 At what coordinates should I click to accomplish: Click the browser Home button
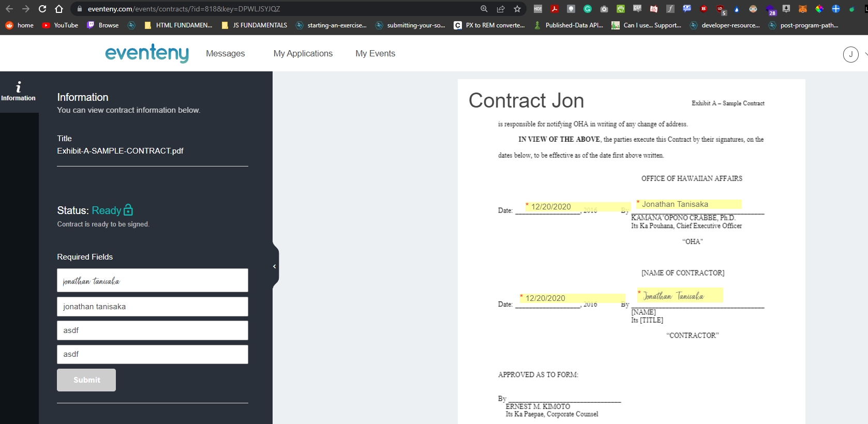tap(59, 9)
